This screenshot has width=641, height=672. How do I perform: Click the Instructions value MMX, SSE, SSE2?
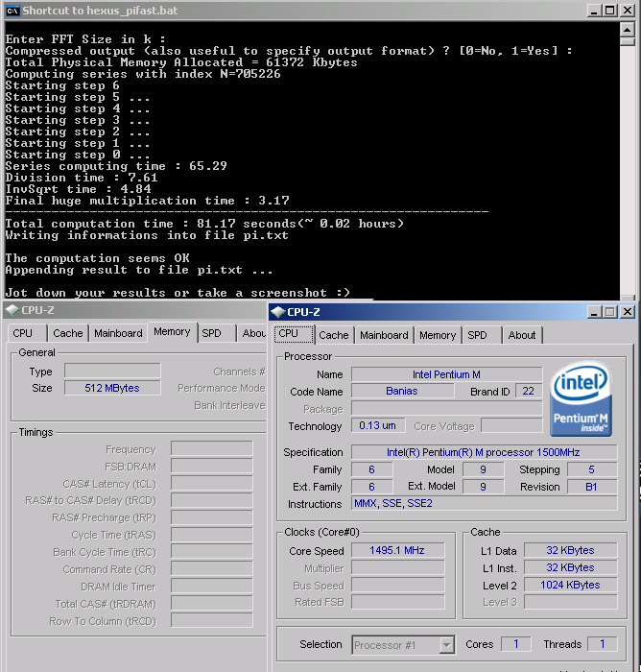pos(484,503)
